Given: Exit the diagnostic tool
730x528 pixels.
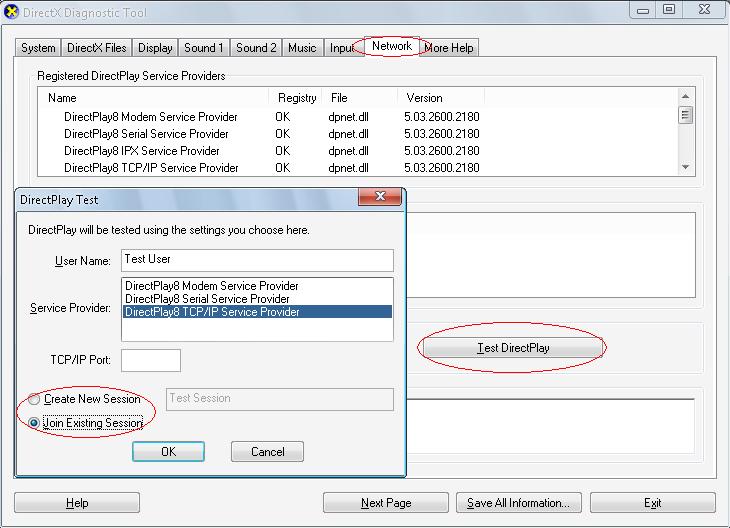Looking at the screenshot, I should click(653, 503).
